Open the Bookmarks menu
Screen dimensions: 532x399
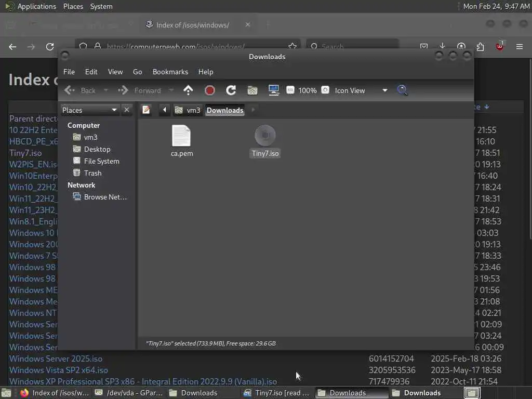(x=170, y=72)
